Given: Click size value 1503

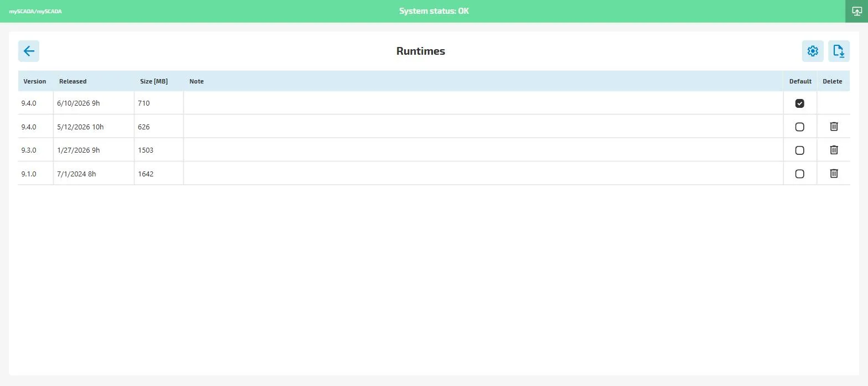Looking at the screenshot, I should (x=146, y=150).
